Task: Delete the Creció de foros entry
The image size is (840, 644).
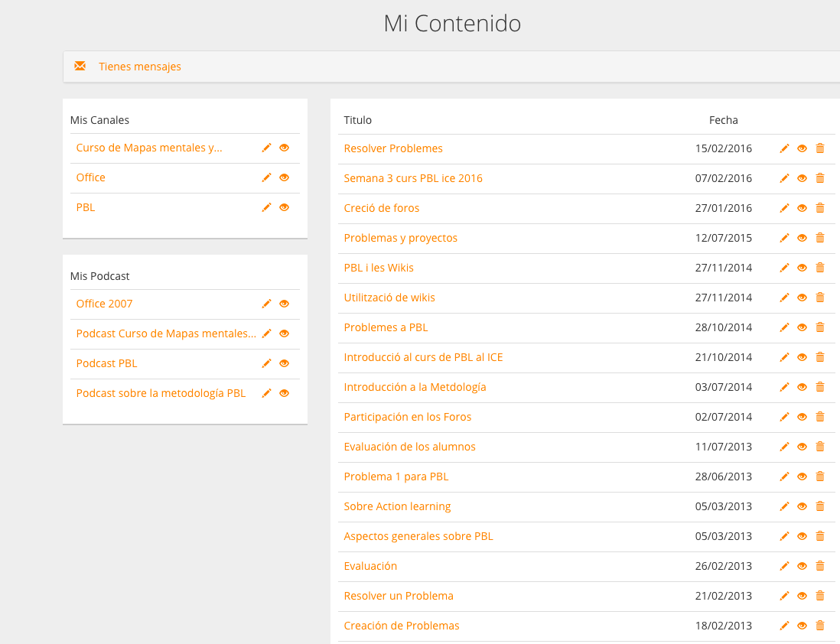Action: pos(820,208)
